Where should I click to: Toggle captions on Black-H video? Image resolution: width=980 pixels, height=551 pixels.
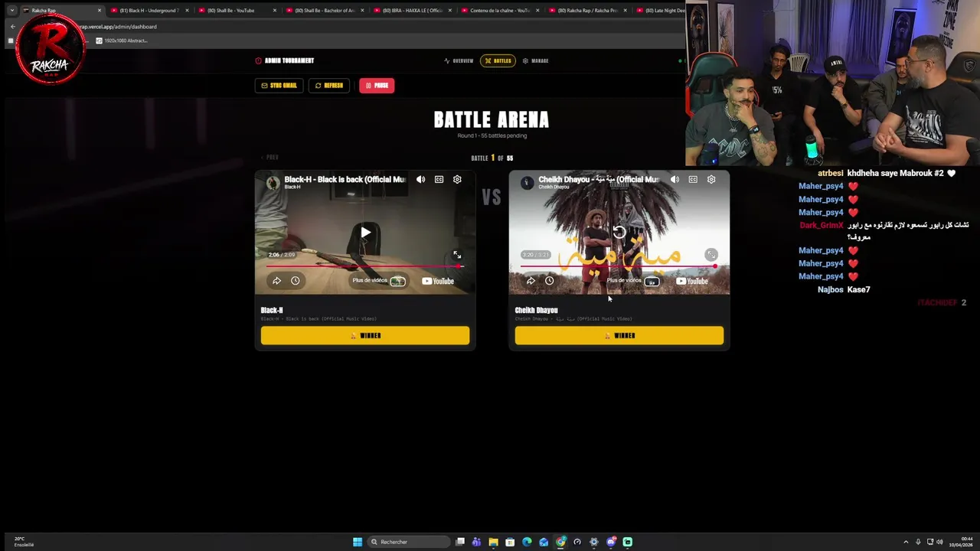tap(439, 179)
